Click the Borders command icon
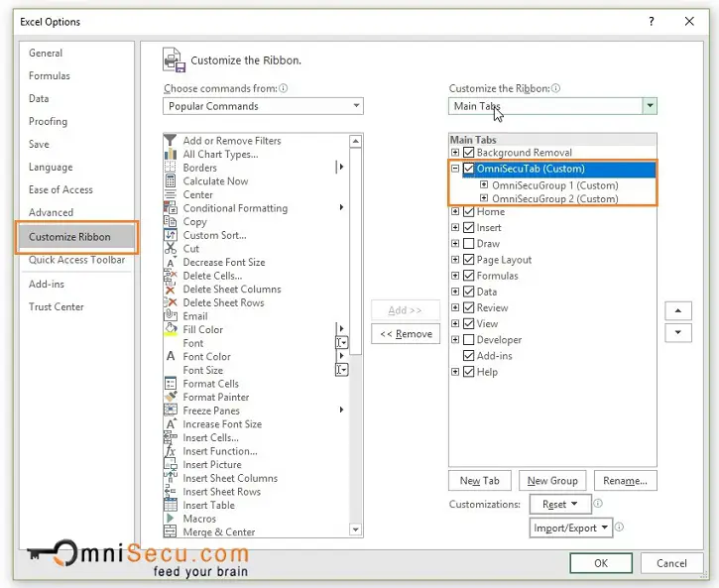This screenshot has width=719, height=588. (x=171, y=168)
